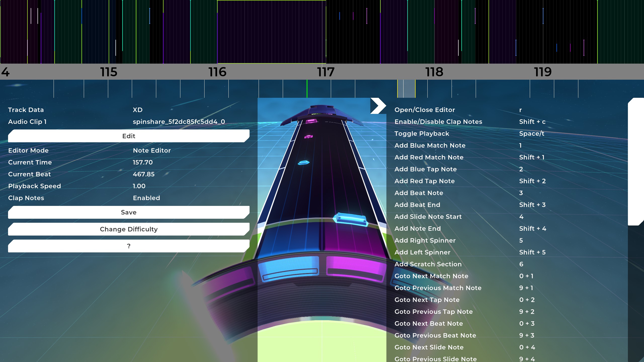The image size is (644, 362).
Task: Click the green playhead line in the beat ruler
Action: pos(307,88)
